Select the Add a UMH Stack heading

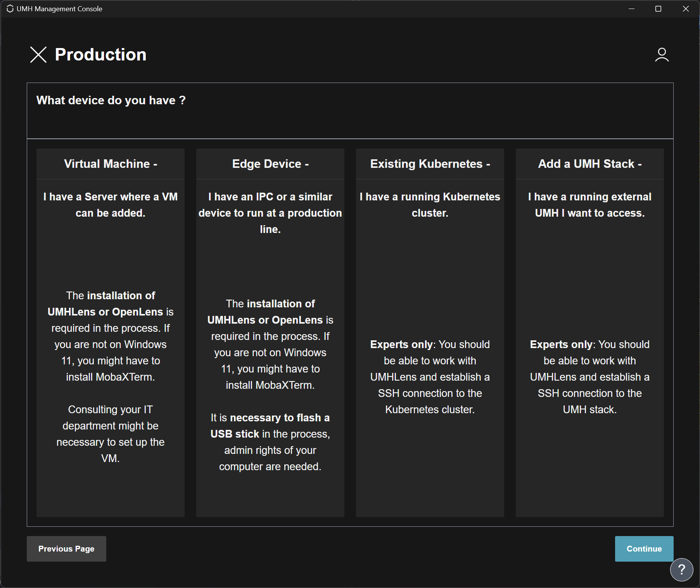tap(589, 164)
